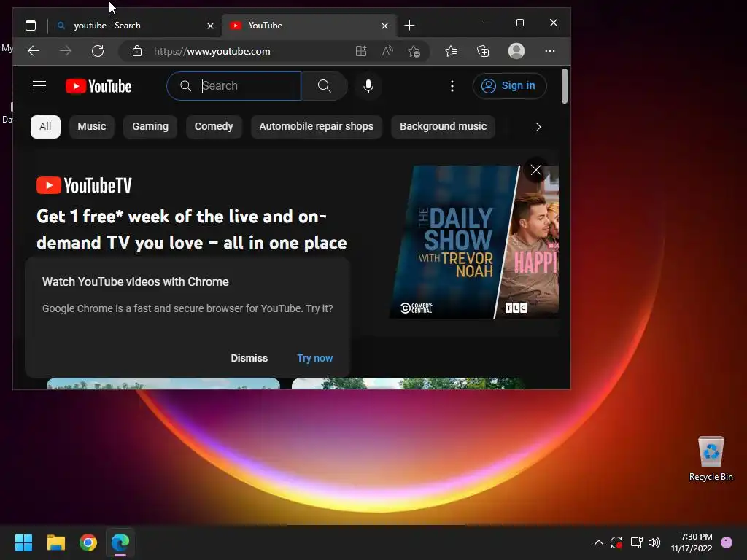Viewport: 747px width, 560px height.
Task: Click the address bar URL
Action: pos(212,52)
